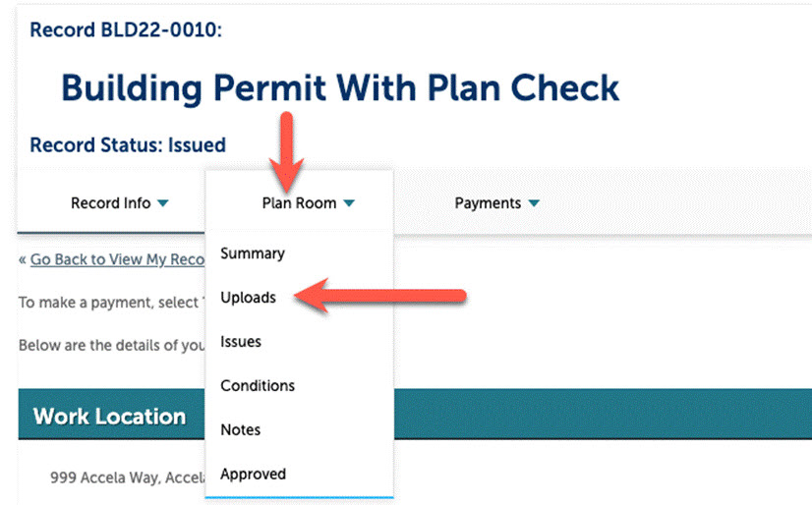
Task: Select the Plan Room tab label
Action: [x=299, y=203]
